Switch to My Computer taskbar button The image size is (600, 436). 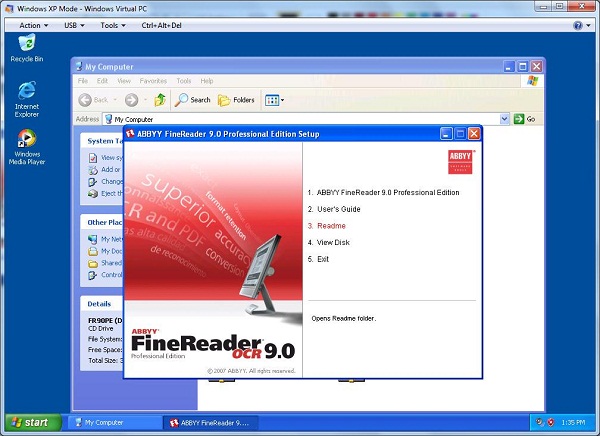click(115, 423)
